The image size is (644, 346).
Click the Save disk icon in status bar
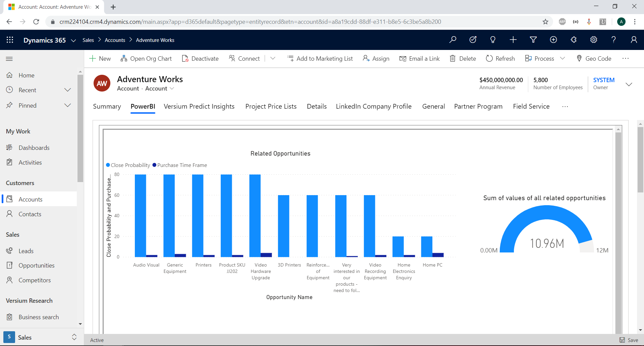622,340
